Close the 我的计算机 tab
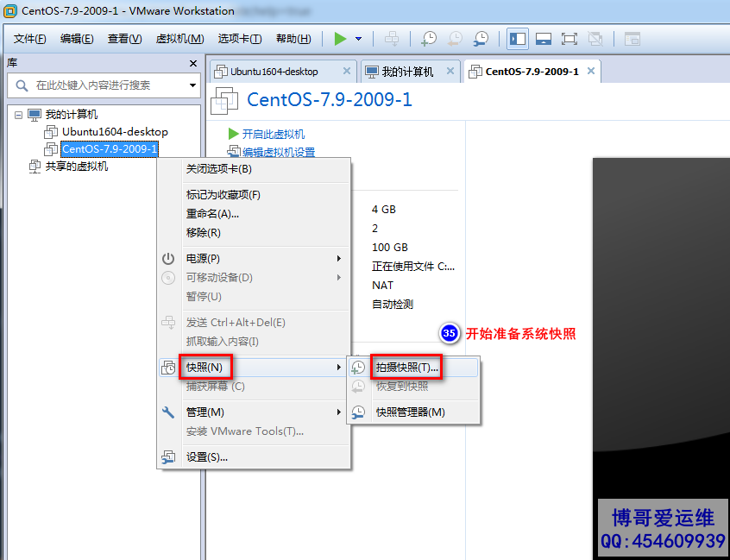 pos(450,71)
